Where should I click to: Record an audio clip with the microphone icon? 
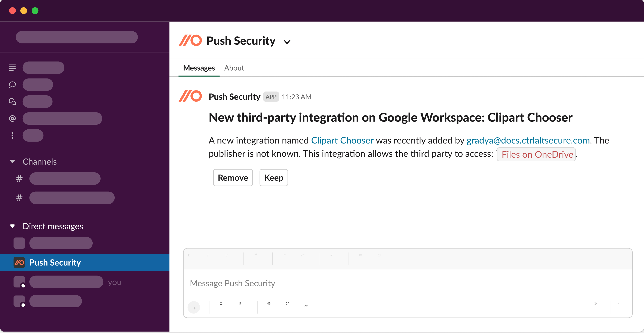240,303
